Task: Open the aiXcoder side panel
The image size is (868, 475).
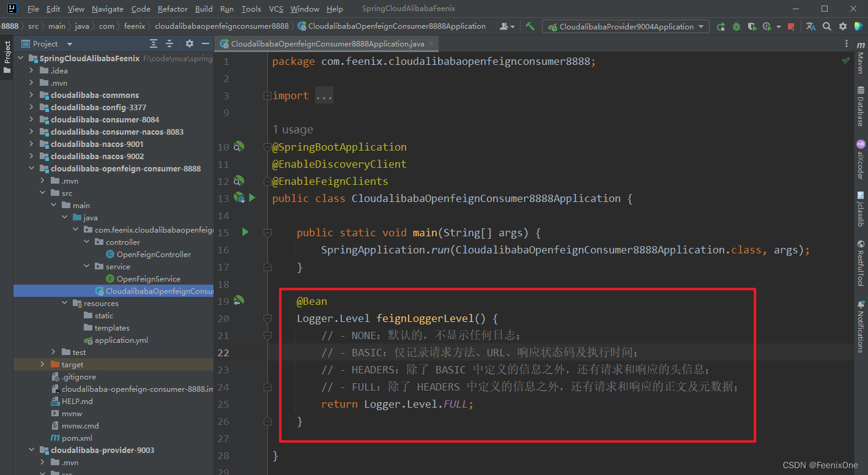Action: coord(861,159)
